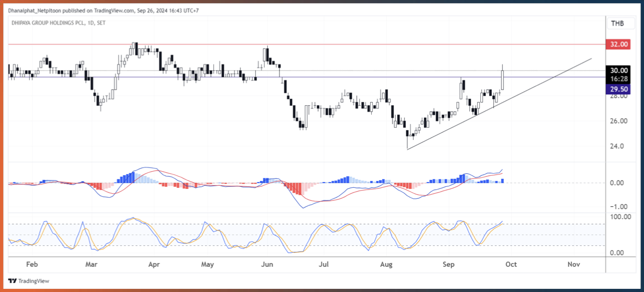This screenshot has width=644, height=292.
Task: Click the black 30.00 current price label
Action: click(x=619, y=70)
